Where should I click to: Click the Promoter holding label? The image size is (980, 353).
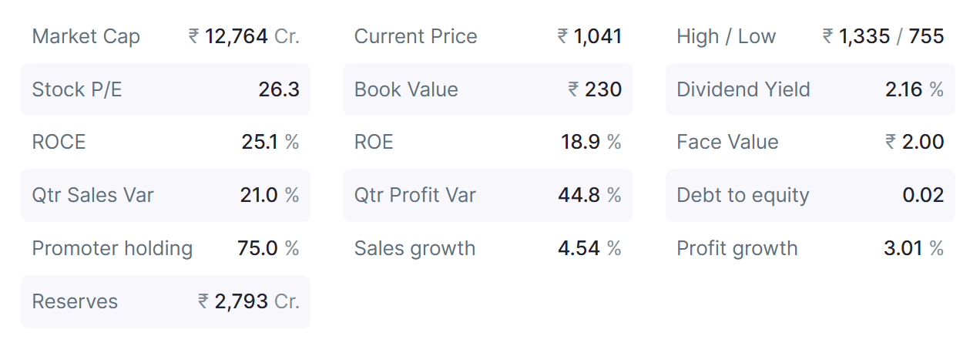pyautogui.click(x=112, y=248)
